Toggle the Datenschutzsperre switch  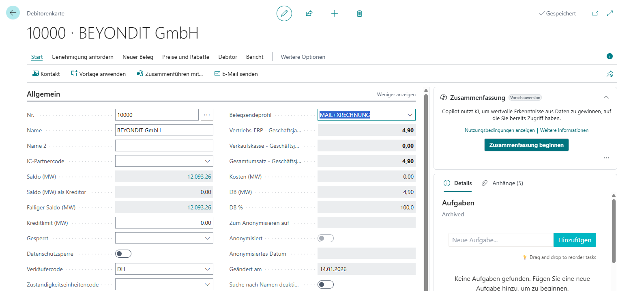123,254
